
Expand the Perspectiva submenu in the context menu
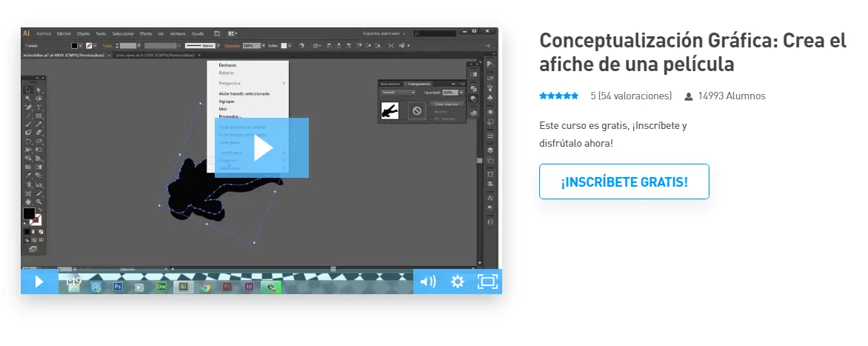pos(247,83)
